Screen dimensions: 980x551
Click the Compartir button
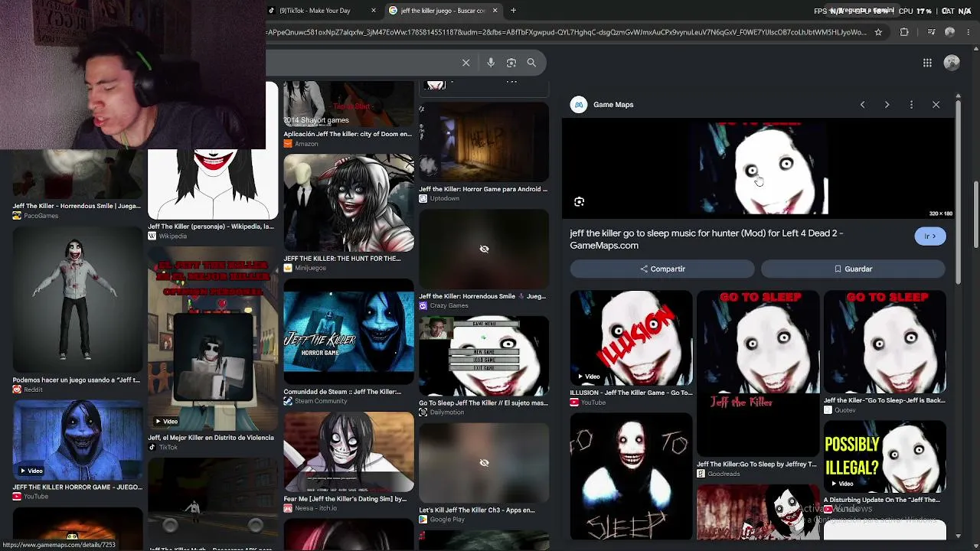click(662, 269)
